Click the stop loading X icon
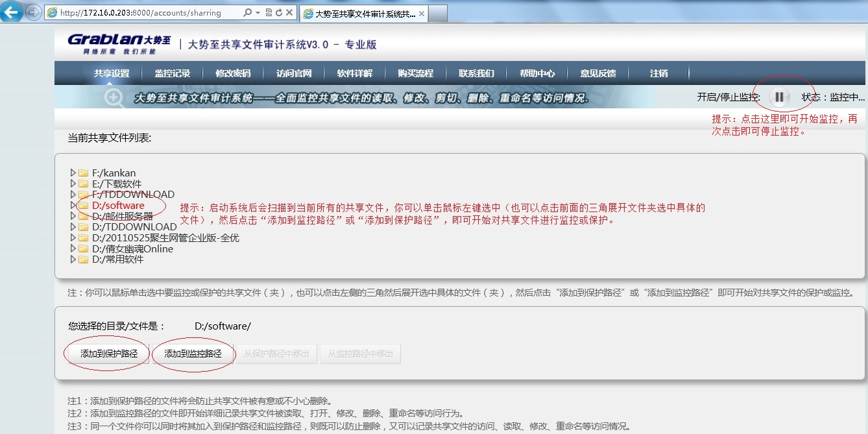 [289, 13]
